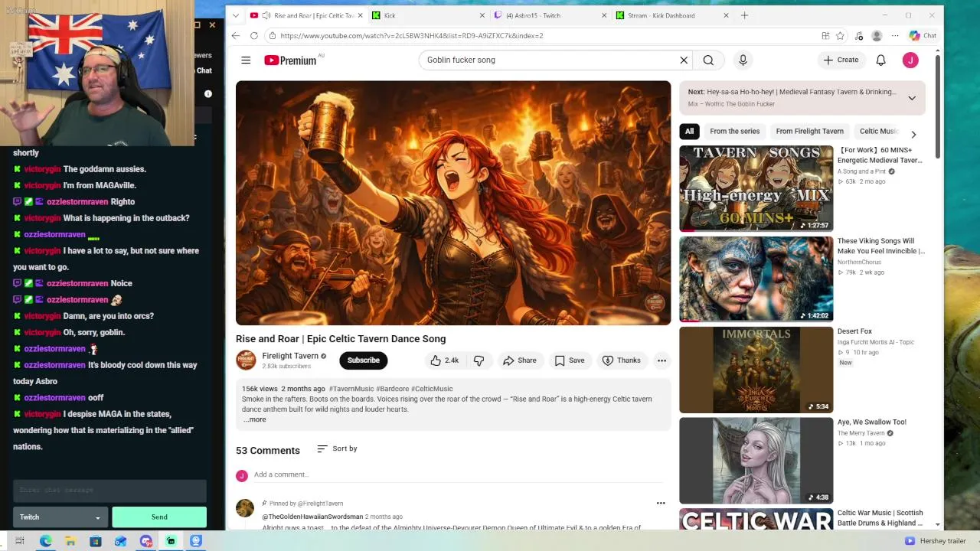Click the Add a comment field
Image resolution: width=980 pixels, height=551 pixels.
(458, 474)
